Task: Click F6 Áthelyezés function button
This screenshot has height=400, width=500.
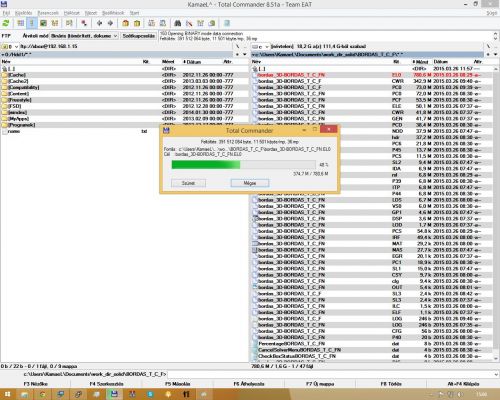Action: tap(249, 384)
